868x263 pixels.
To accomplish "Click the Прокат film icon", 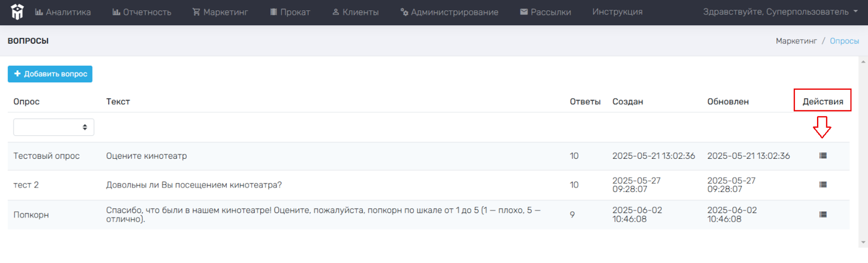I will pos(274,11).
